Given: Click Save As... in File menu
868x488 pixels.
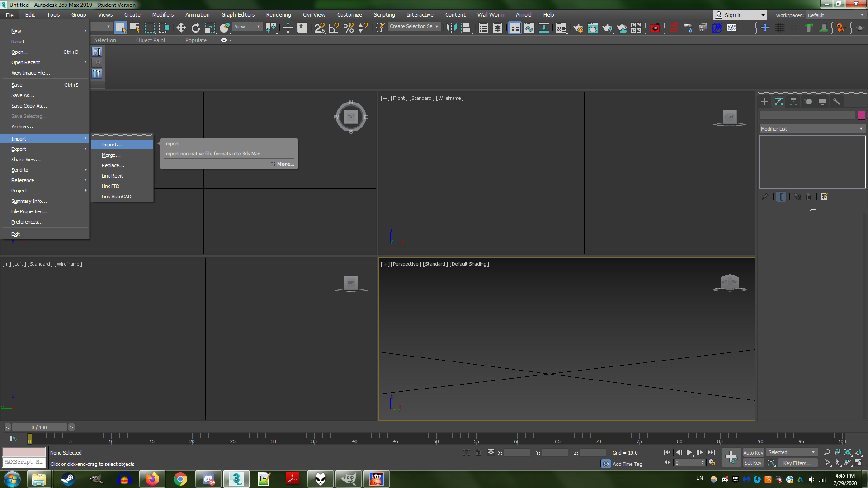Looking at the screenshot, I should (45, 95).
